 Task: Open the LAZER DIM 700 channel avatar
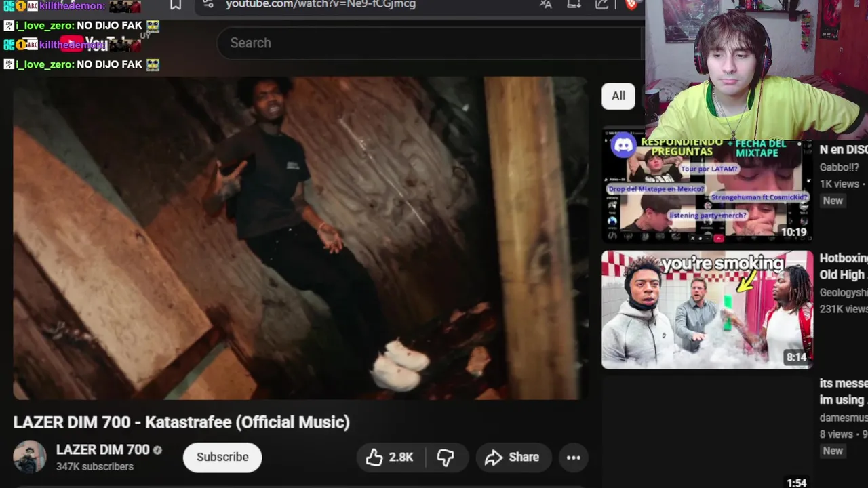(x=30, y=457)
